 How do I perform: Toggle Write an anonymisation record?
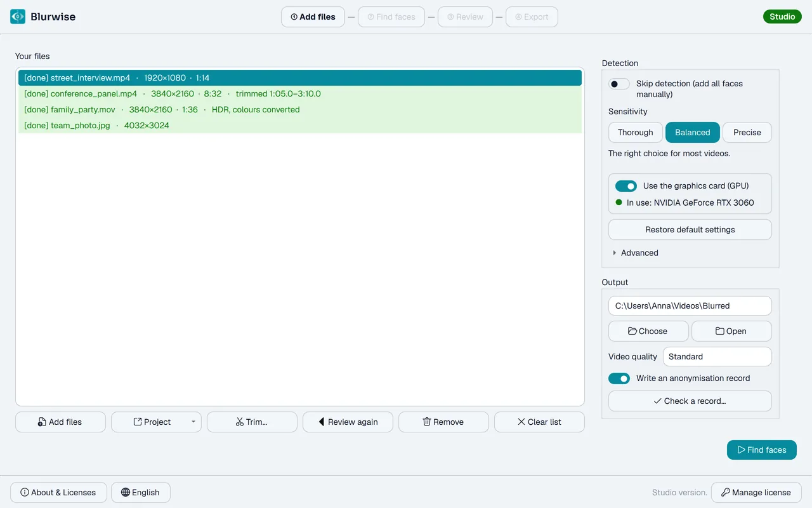tap(619, 378)
